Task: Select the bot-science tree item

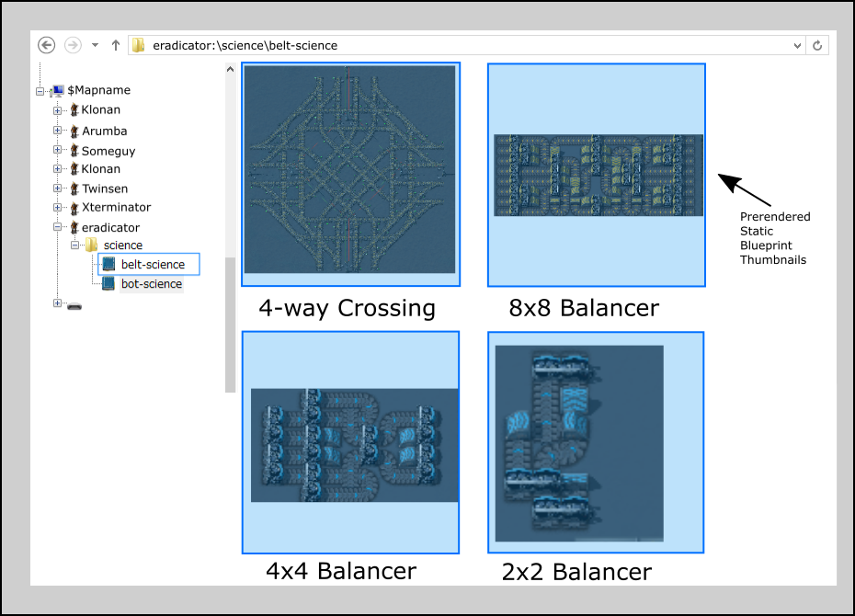Action: (x=152, y=284)
